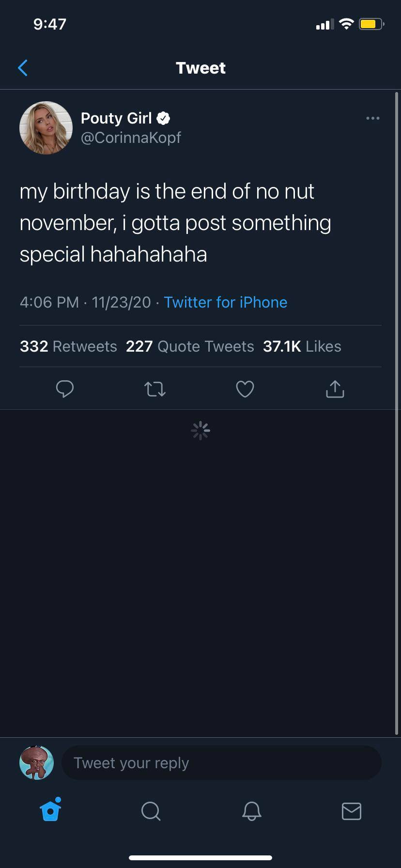Open the Notifications bell tab
The image size is (401, 868).
pyautogui.click(x=251, y=811)
